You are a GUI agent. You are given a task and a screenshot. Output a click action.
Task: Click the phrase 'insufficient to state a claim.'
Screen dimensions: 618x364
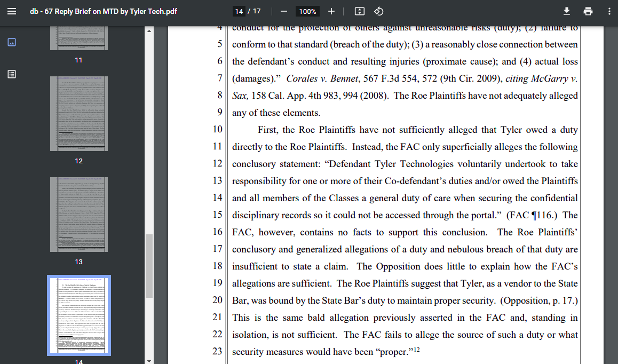(290, 266)
